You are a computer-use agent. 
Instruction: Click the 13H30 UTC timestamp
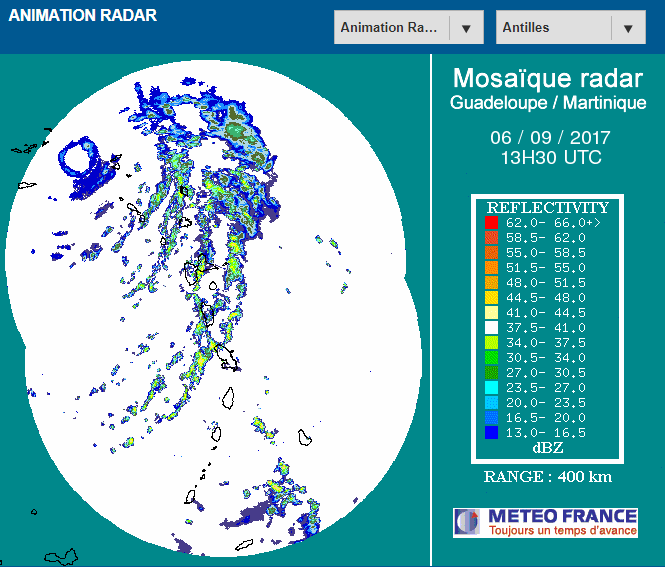(551, 158)
